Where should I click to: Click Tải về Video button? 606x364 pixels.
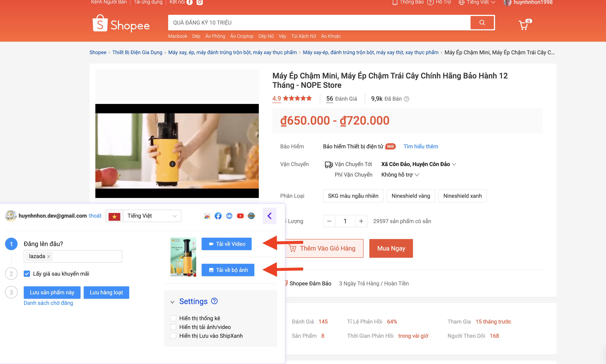tap(227, 244)
